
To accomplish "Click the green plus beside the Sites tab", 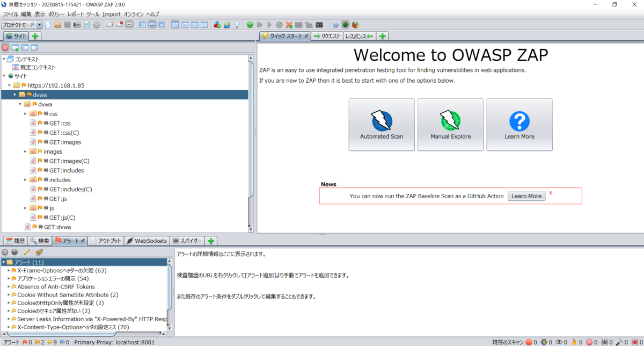I will [x=35, y=36].
